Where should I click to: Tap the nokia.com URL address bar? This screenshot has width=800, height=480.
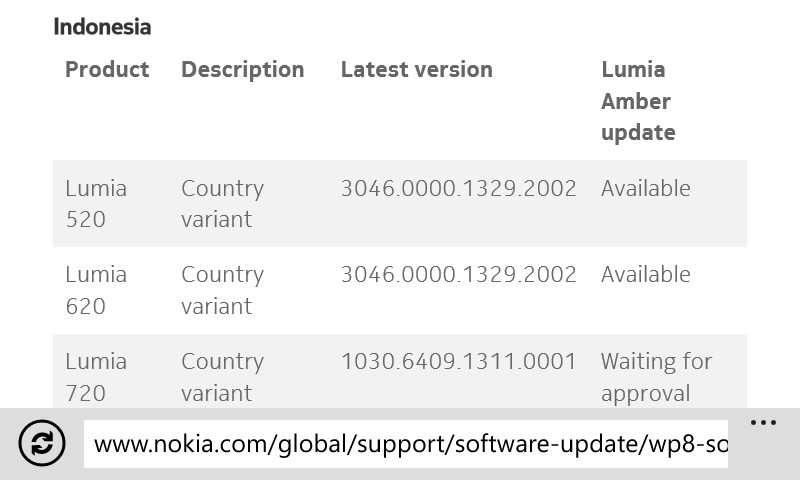(410, 444)
